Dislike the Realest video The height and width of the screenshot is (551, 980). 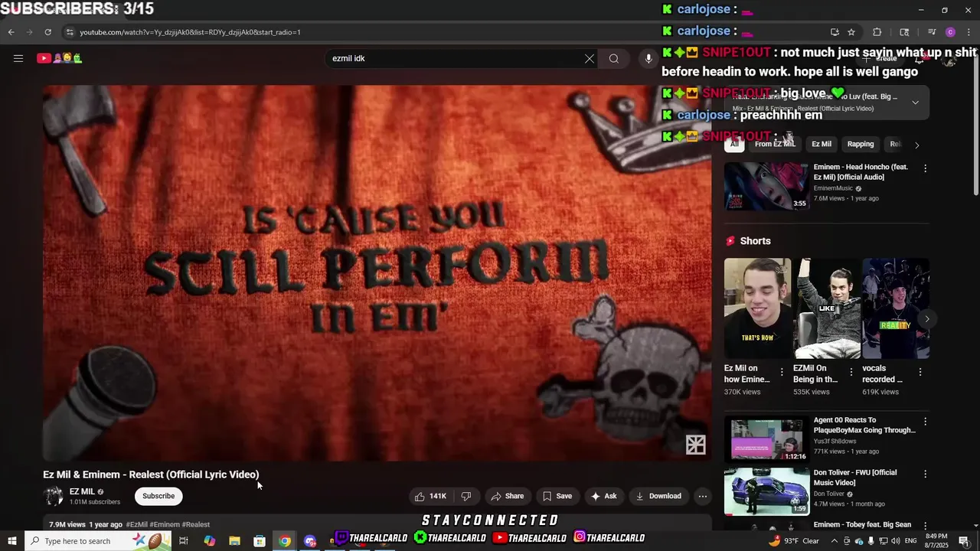click(466, 496)
